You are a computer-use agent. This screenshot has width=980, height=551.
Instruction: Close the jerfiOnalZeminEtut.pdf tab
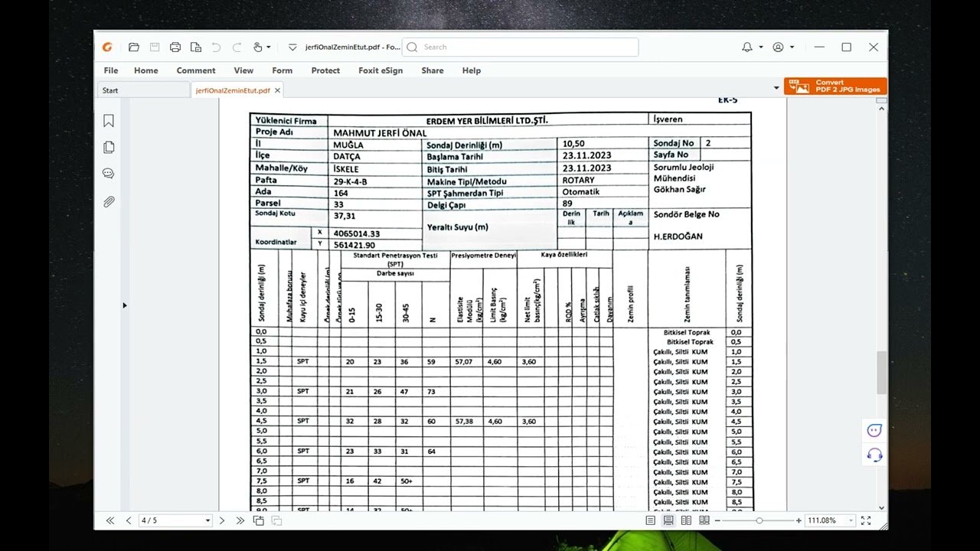coord(277,90)
